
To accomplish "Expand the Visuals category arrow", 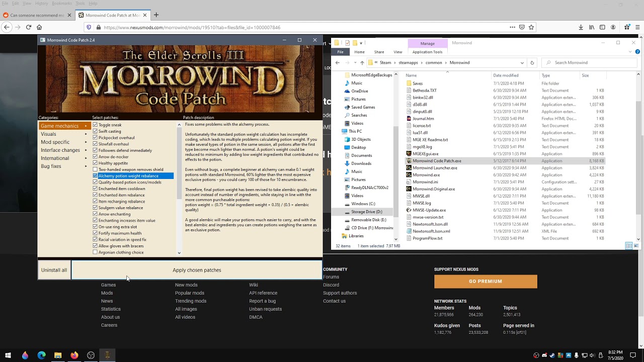I will point(86,134).
